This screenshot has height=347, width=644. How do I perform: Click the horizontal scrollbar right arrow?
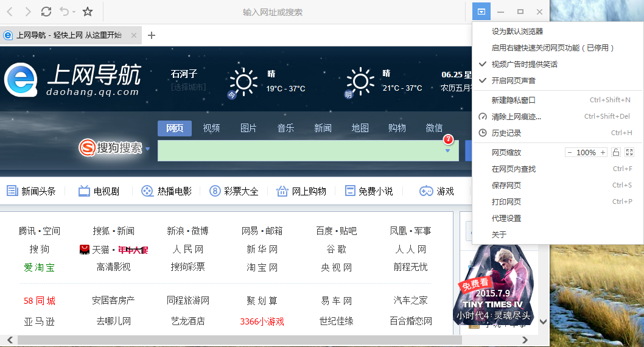tap(525, 340)
